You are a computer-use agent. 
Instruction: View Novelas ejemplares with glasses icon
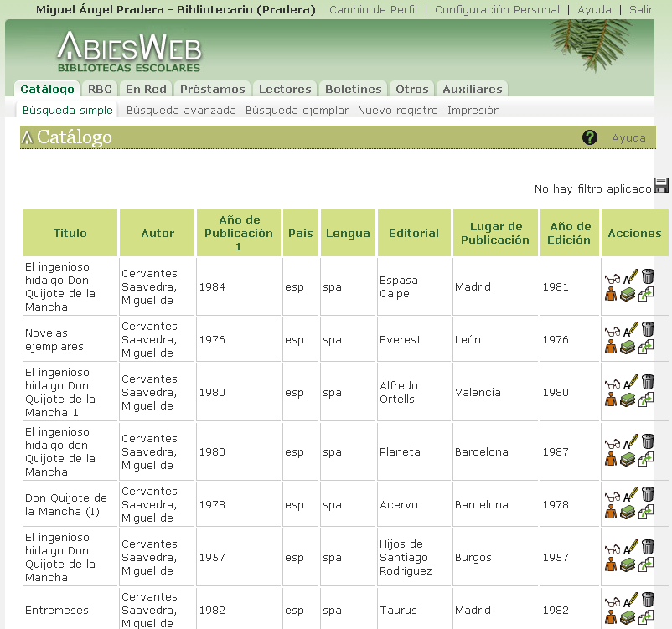pos(613,332)
